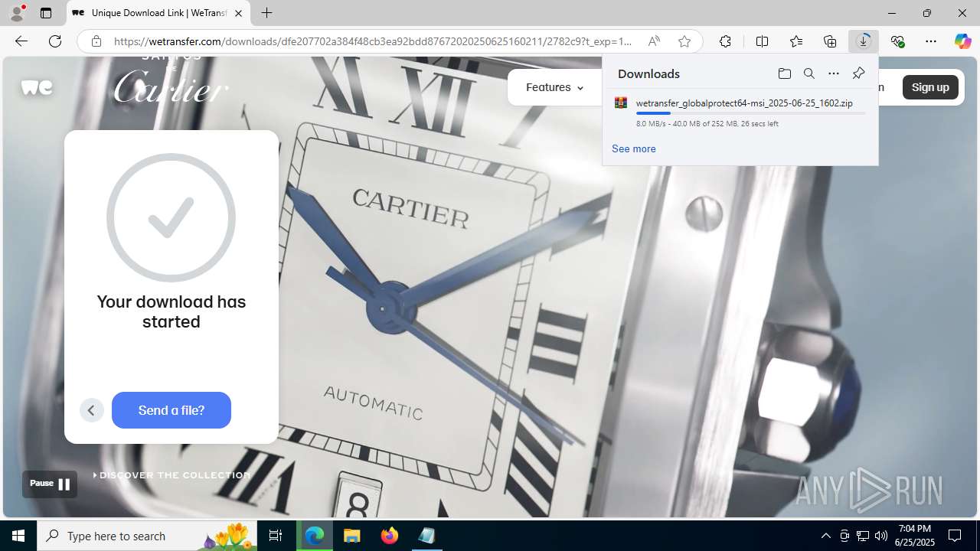Click the download started checkmark circle
Viewport: 980px width, 551px height.
coord(171,217)
